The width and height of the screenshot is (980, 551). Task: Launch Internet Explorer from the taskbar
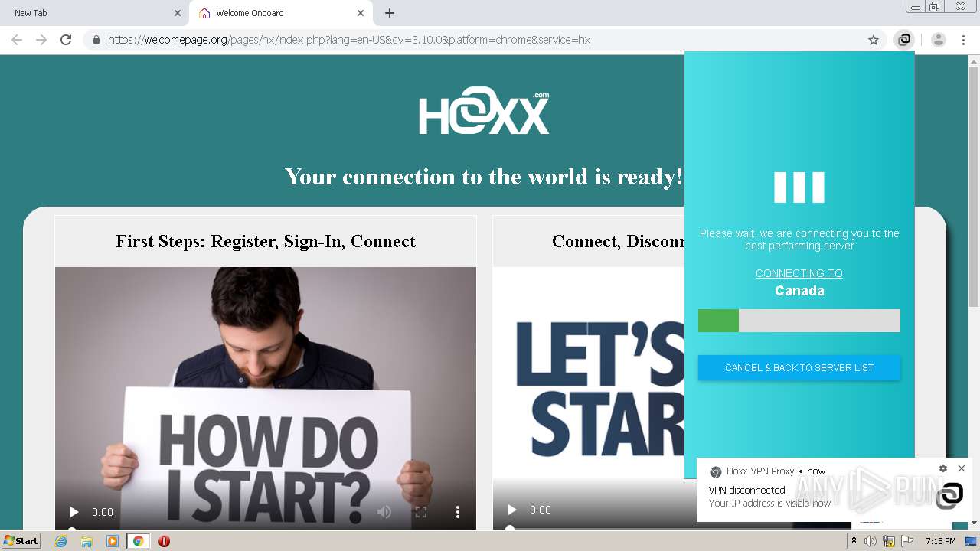pyautogui.click(x=61, y=541)
